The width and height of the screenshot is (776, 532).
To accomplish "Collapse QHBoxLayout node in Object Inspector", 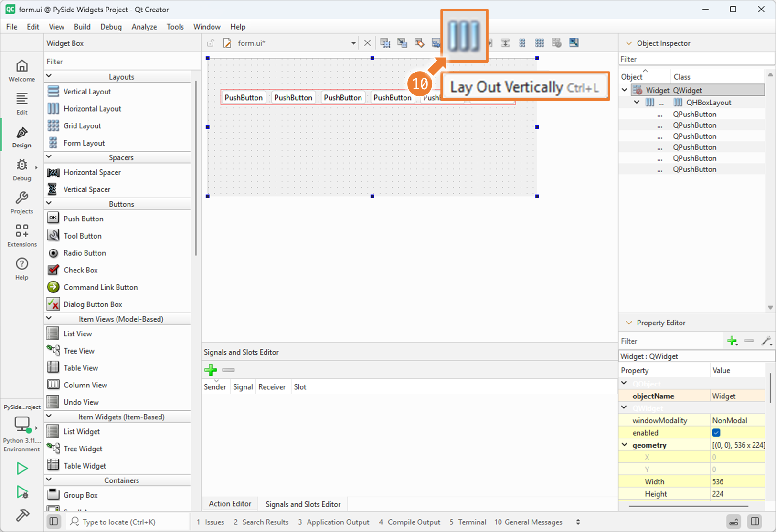I will click(637, 103).
